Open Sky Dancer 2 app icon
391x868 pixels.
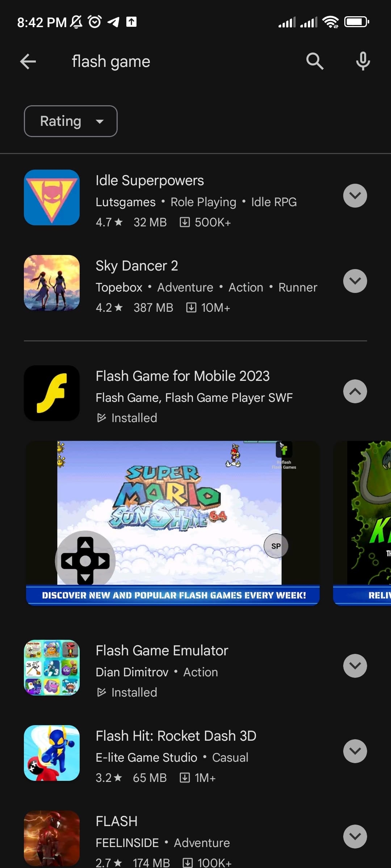(x=52, y=283)
